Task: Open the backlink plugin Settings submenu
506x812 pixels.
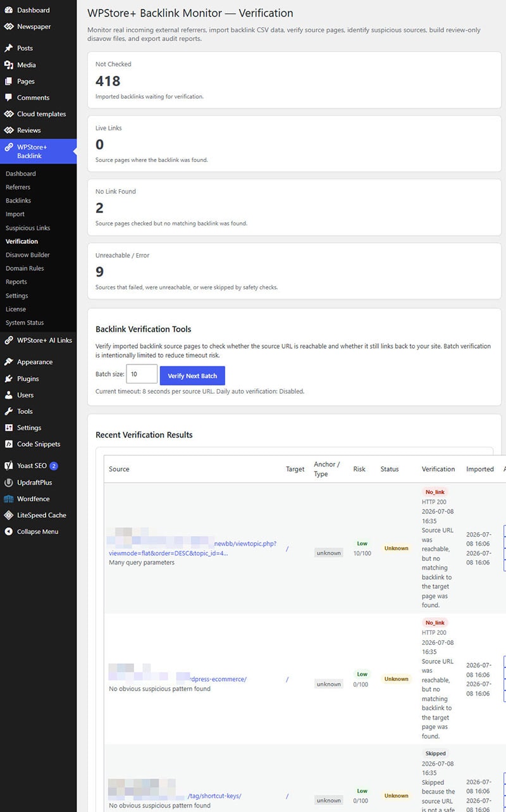Action: click(17, 296)
